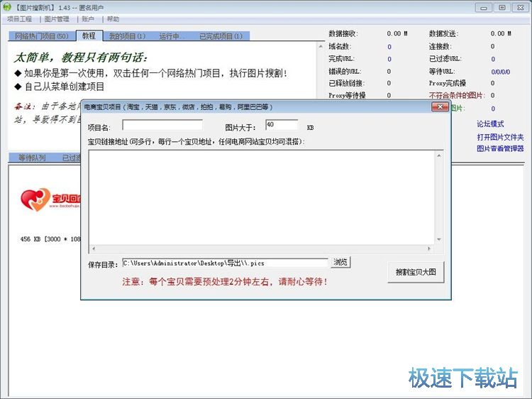
Task: Click the 浏览 browse button
Action: coord(340,262)
